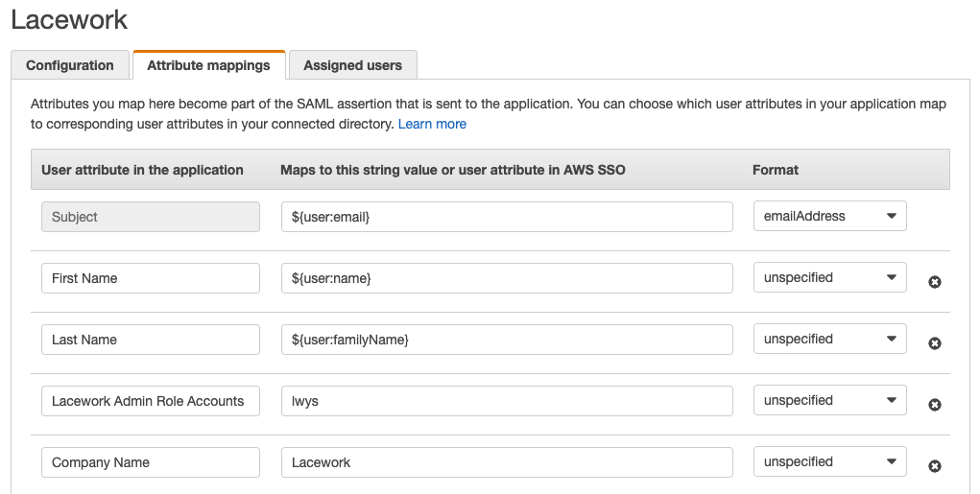Change format for Lacework Admin Role Accounts
Image resolution: width=980 pixels, height=494 pixels.
(x=830, y=401)
